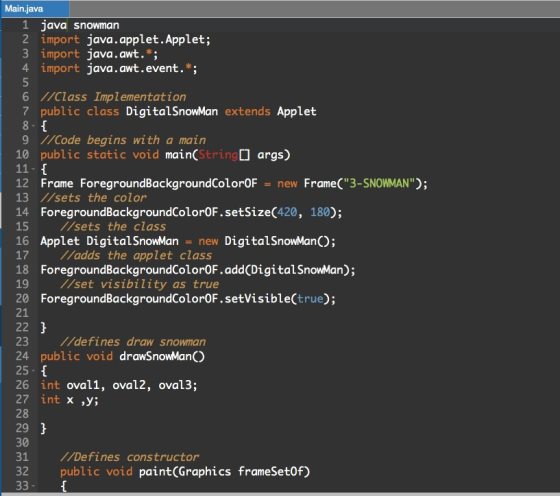This screenshot has height=496, width=560.
Task: Click the '//sets the class' comment
Action: [x=113, y=227]
